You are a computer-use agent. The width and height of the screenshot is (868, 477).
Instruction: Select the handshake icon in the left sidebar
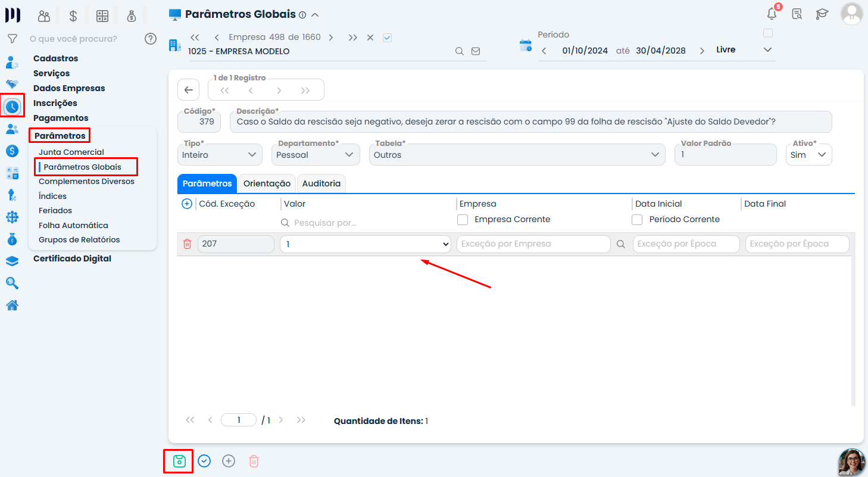(12, 84)
